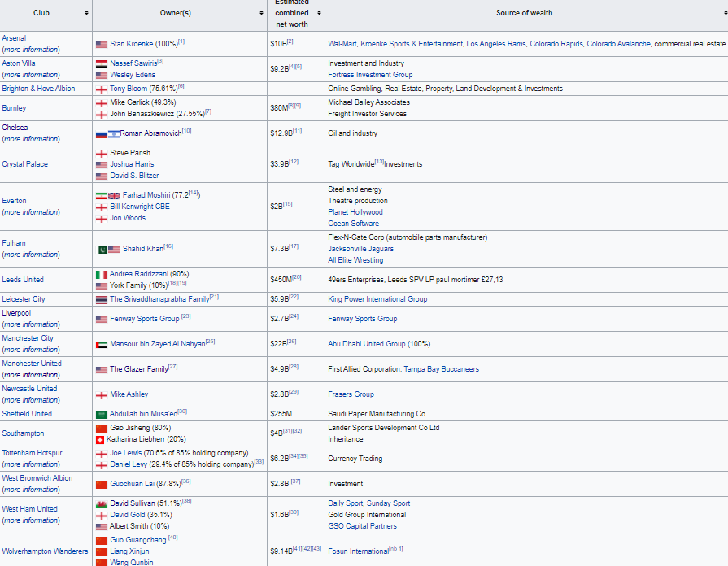
Task: Follow the Fortress Investment Group link
Action: click(x=370, y=75)
